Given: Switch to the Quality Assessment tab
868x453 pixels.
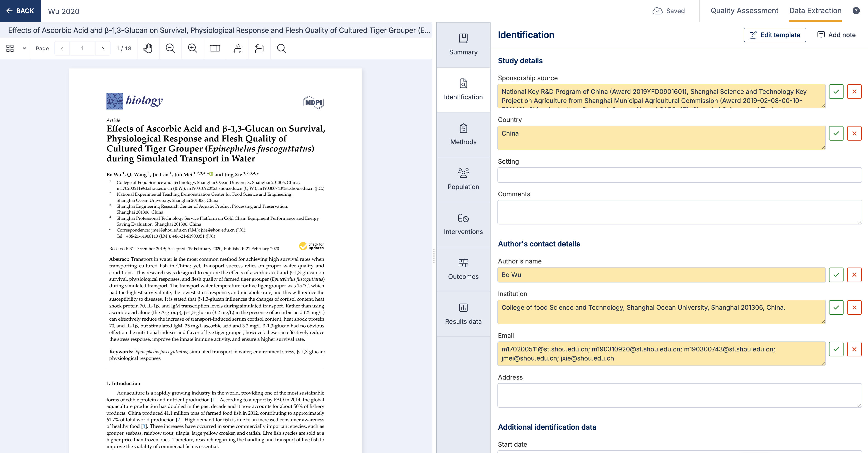Looking at the screenshot, I should [744, 11].
